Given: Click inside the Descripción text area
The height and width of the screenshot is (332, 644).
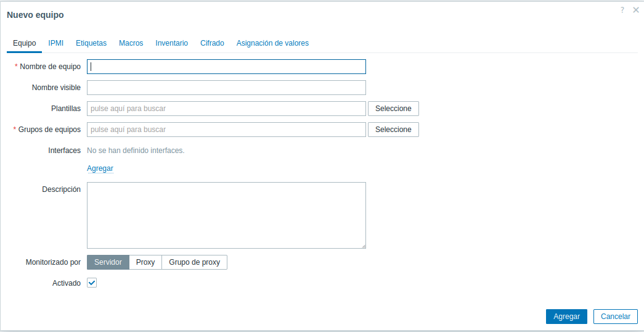Looking at the screenshot, I should pos(226,215).
